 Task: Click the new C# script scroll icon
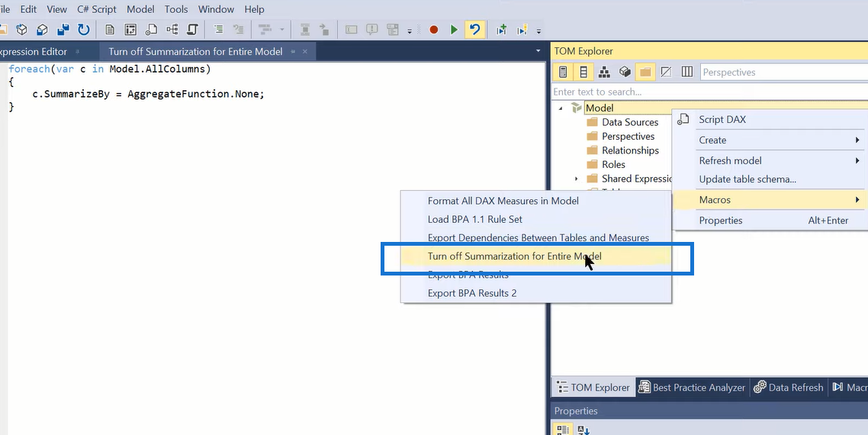pyautogui.click(x=192, y=29)
